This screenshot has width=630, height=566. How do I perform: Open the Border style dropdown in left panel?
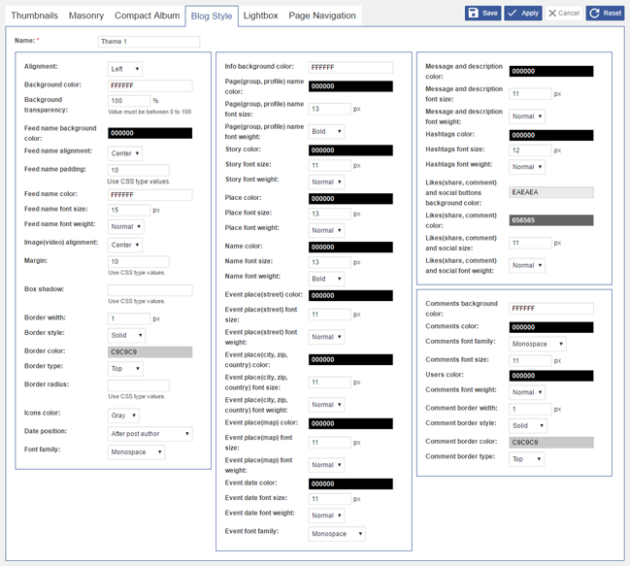127,335
